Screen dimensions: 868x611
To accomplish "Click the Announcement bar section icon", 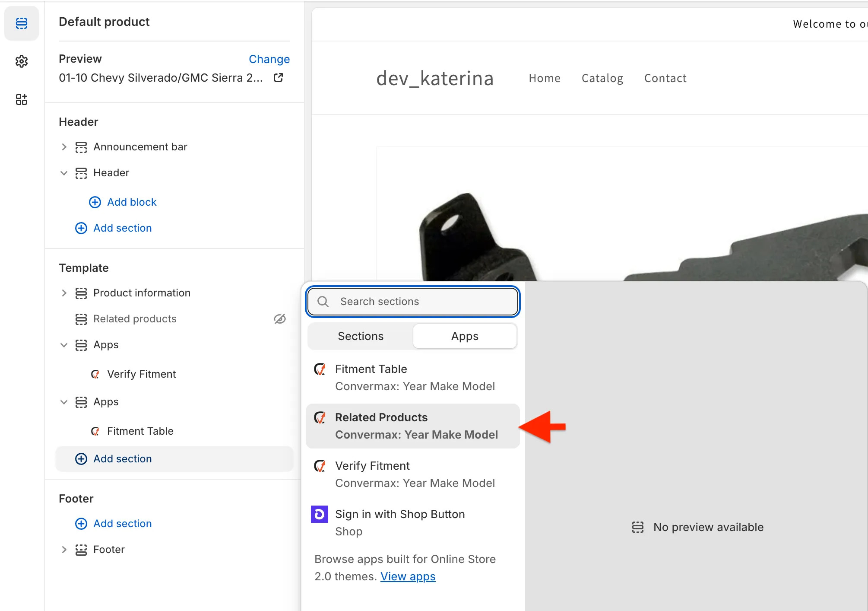I will 81,147.
